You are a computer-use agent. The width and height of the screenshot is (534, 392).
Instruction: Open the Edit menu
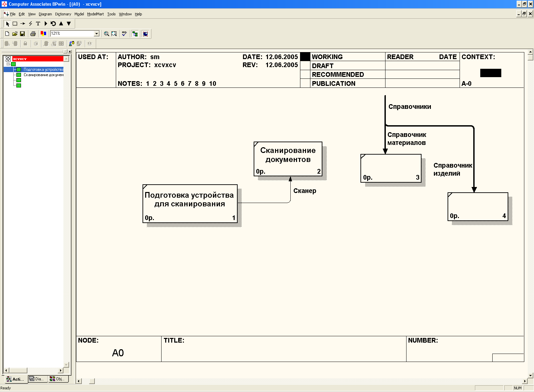coord(22,14)
